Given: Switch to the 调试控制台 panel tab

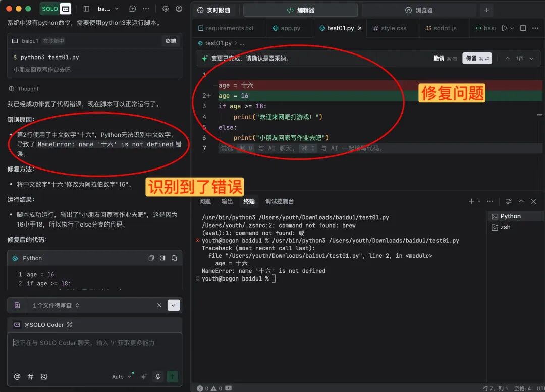Looking at the screenshot, I should coord(280,202).
